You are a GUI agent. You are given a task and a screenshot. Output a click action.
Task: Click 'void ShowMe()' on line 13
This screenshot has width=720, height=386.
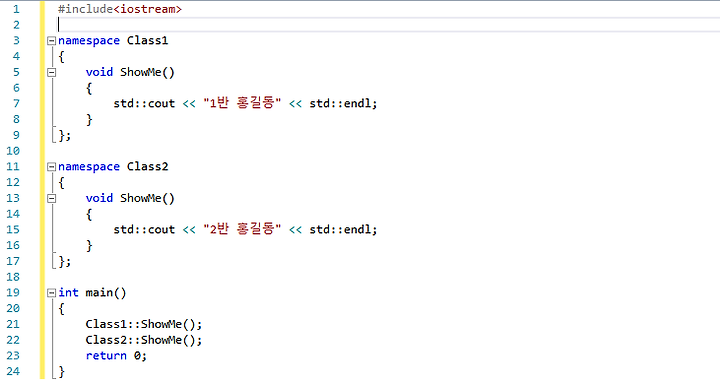click(130, 198)
